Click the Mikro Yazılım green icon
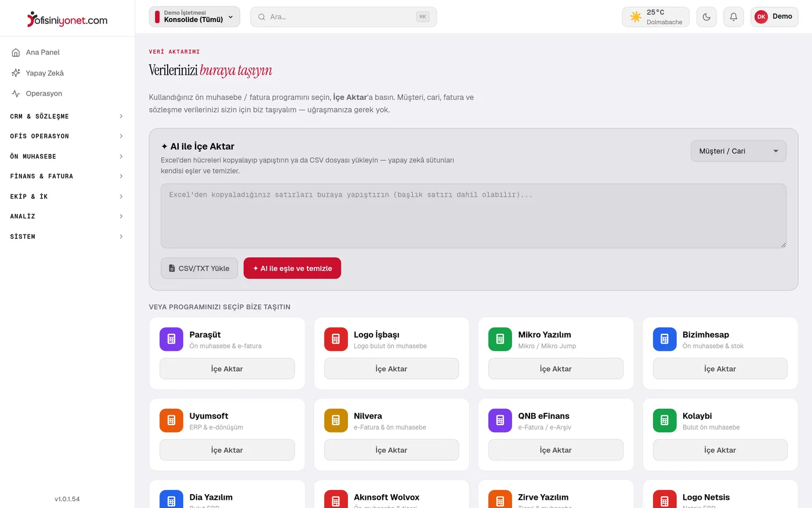Screen dimensions: 812x508 500,339
